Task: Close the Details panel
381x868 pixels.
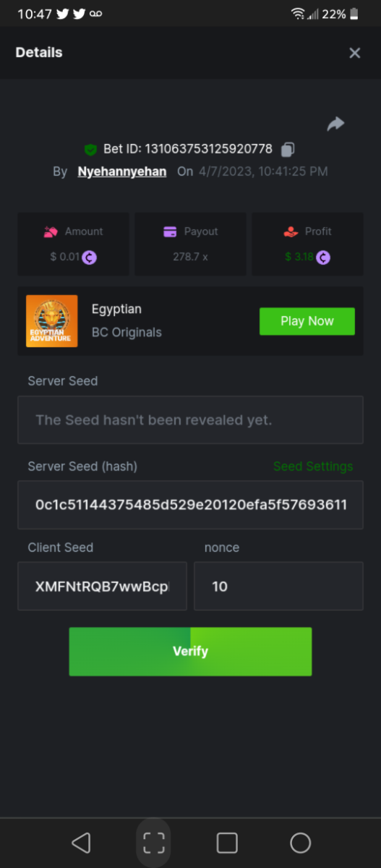Action: (354, 53)
